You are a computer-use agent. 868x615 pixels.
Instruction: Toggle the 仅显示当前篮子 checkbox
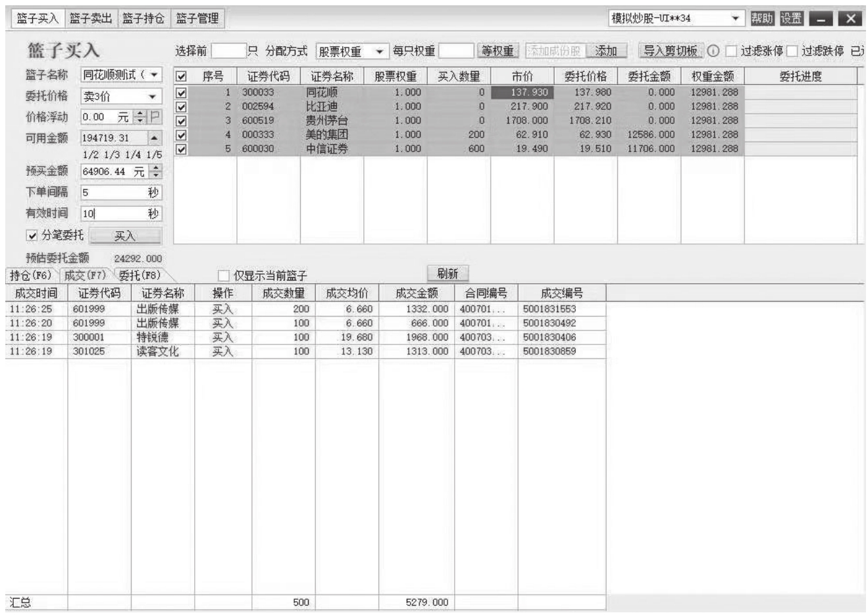tap(223, 276)
